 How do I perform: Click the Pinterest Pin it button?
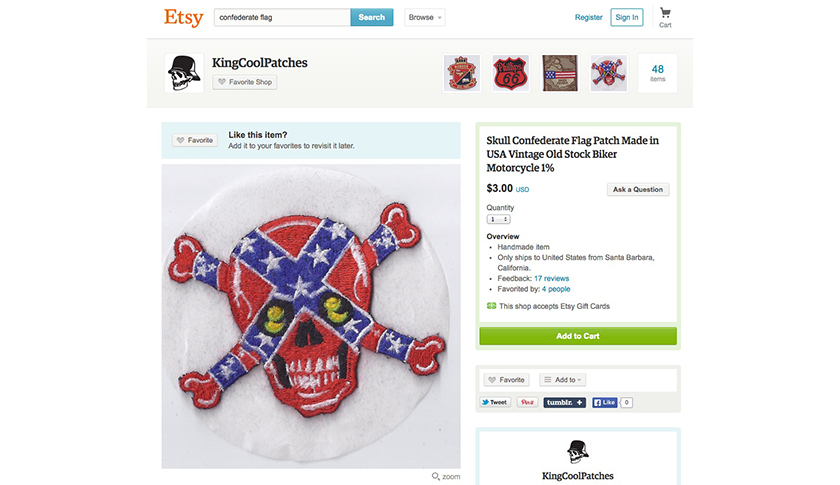(527, 402)
